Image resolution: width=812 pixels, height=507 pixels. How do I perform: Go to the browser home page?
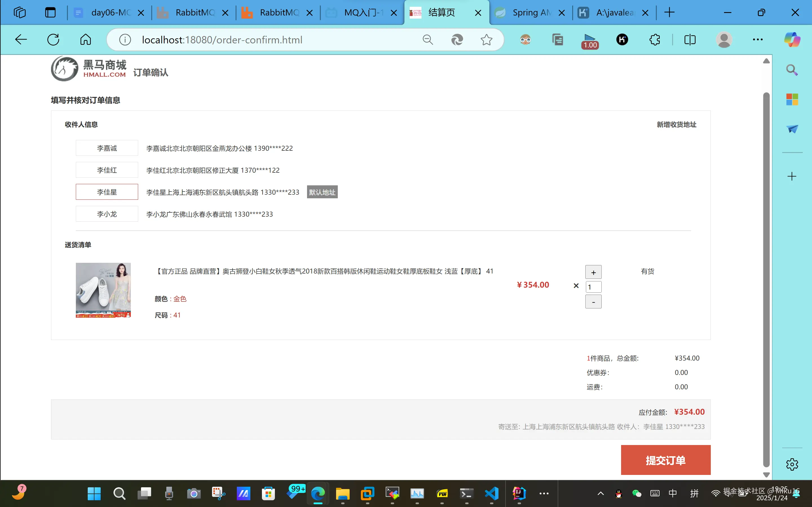click(85, 39)
